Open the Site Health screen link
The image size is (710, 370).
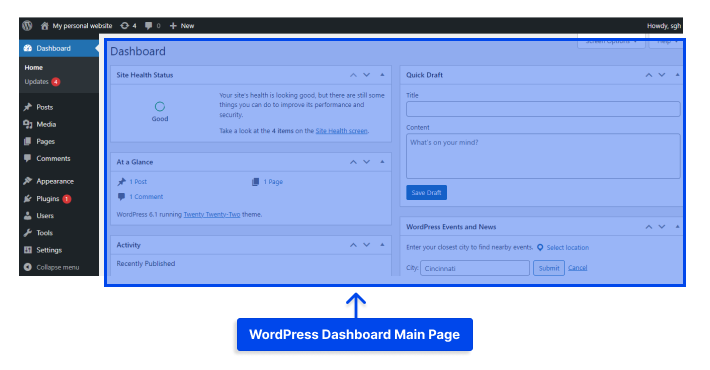(341, 131)
